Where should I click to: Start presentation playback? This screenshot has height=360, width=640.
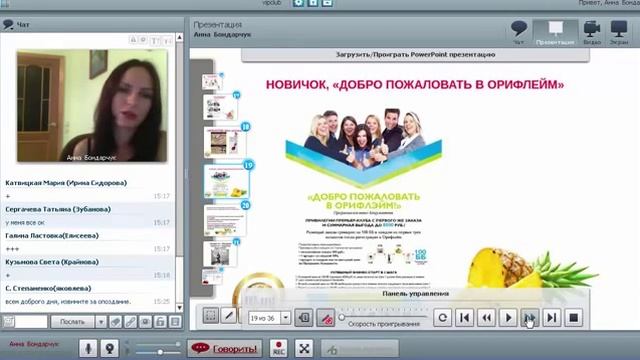[x=508, y=317]
